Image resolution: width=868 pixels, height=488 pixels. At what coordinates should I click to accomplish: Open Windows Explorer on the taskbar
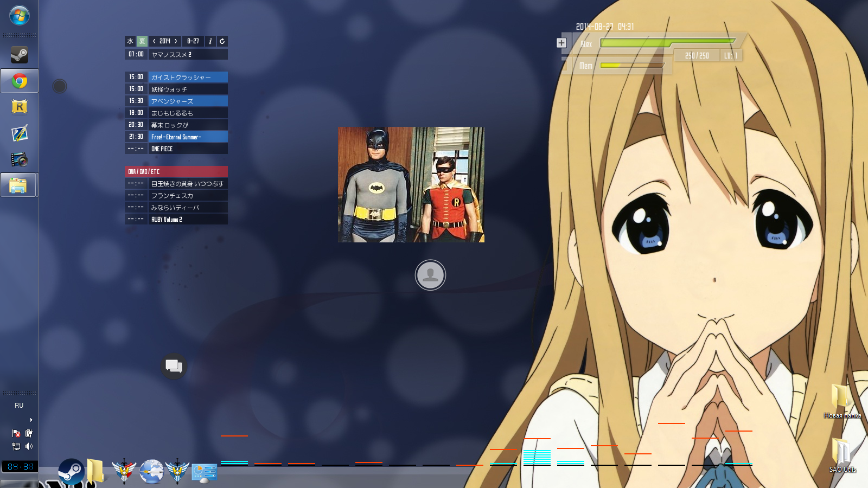[19, 185]
